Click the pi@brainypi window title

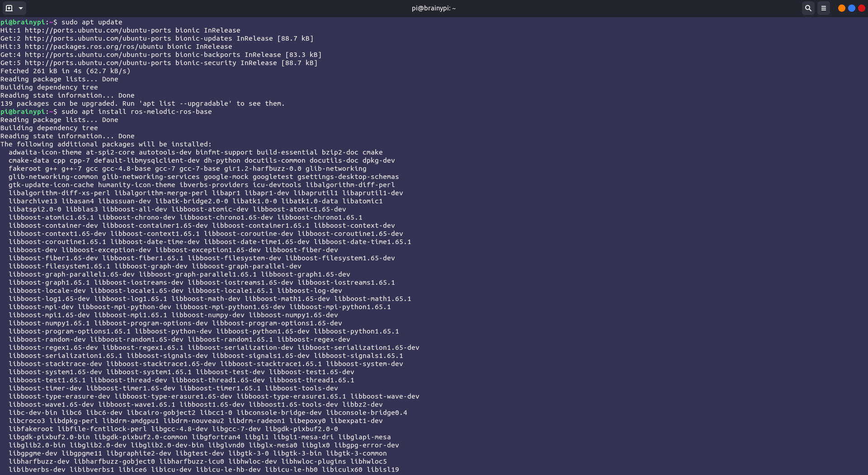[434, 8]
